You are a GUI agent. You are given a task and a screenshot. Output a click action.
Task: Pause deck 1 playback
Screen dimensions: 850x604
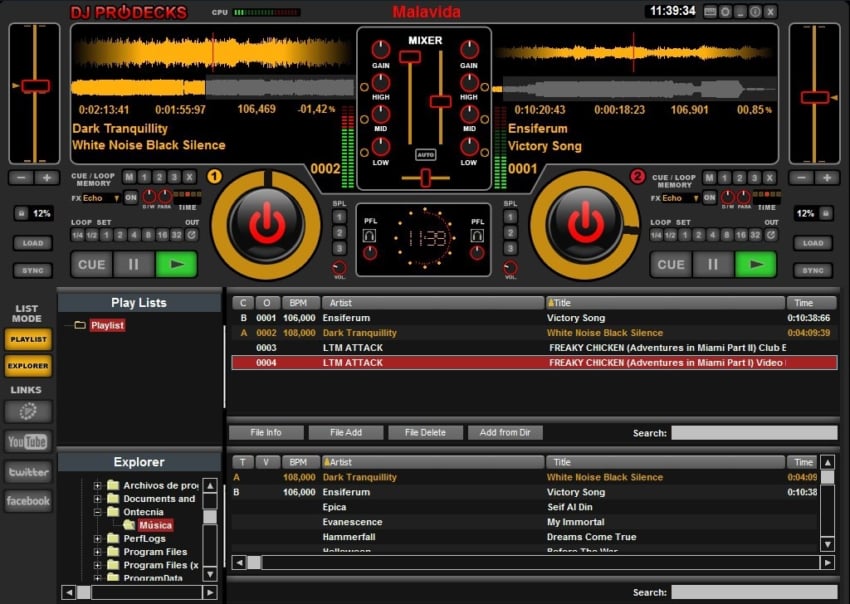(x=133, y=264)
